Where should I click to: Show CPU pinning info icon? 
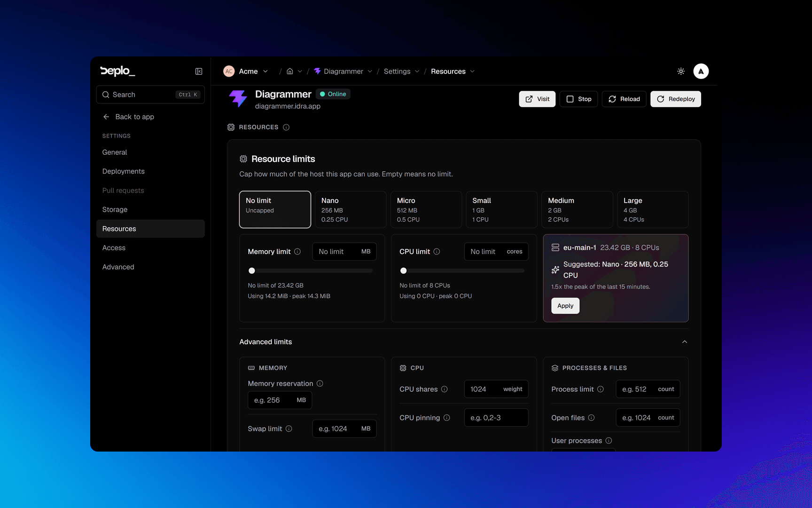point(447,418)
